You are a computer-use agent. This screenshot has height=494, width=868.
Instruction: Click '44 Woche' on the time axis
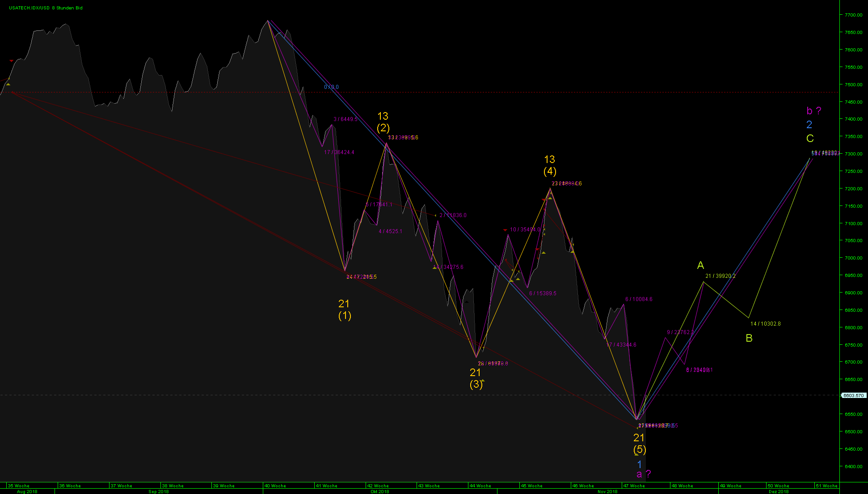480,486
